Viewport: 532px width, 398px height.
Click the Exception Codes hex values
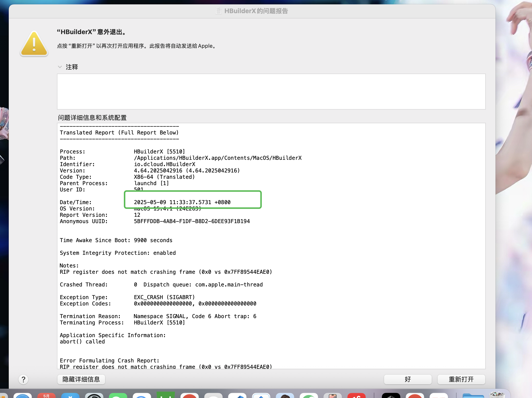[195, 303]
